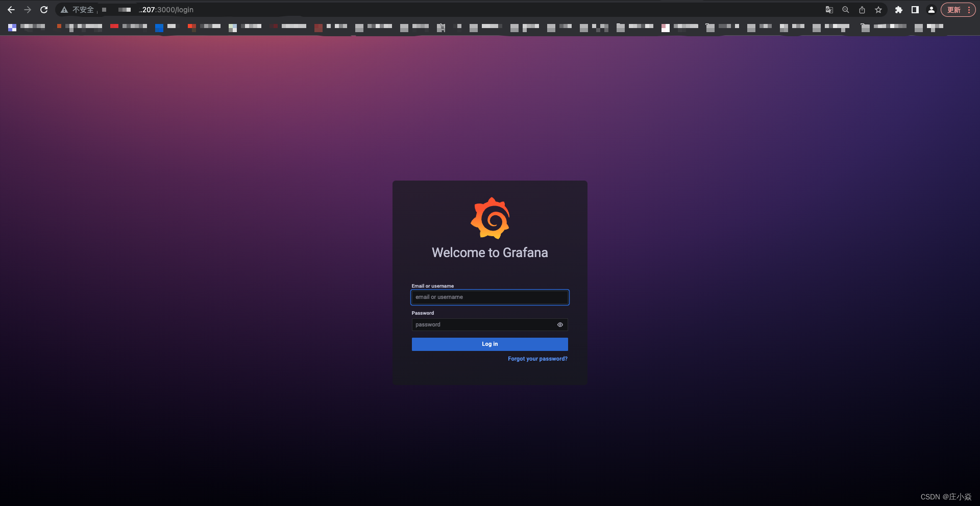The width and height of the screenshot is (980, 506).
Task: Bookmark this page with the star icon
Action: click(878, 10)
